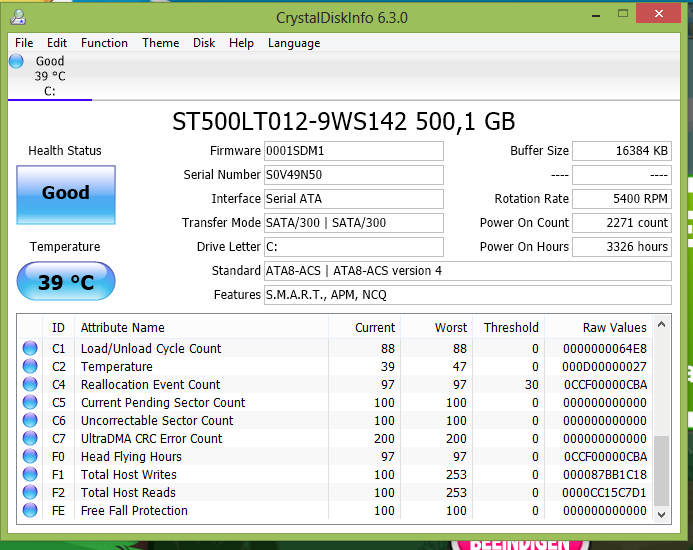Select the Uncorrectable Sector Count text
The image size is (693, 550).
pos(157,420)
